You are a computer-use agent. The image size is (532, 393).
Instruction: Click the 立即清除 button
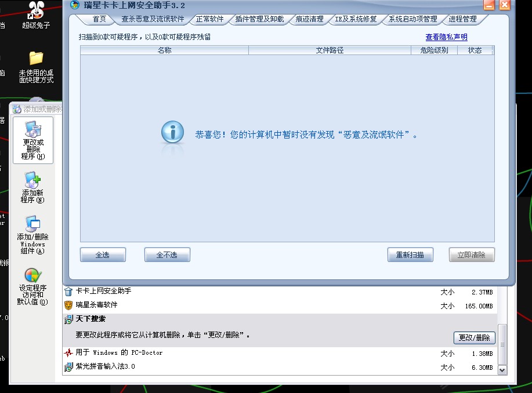click(x=472, y=254)
